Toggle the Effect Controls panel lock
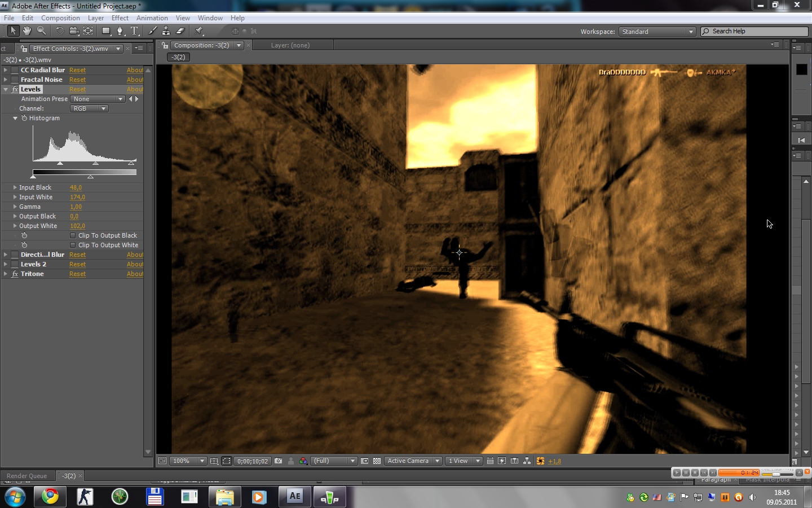The width and height of the screenshot is (812, 508). (x=23, y=49)
